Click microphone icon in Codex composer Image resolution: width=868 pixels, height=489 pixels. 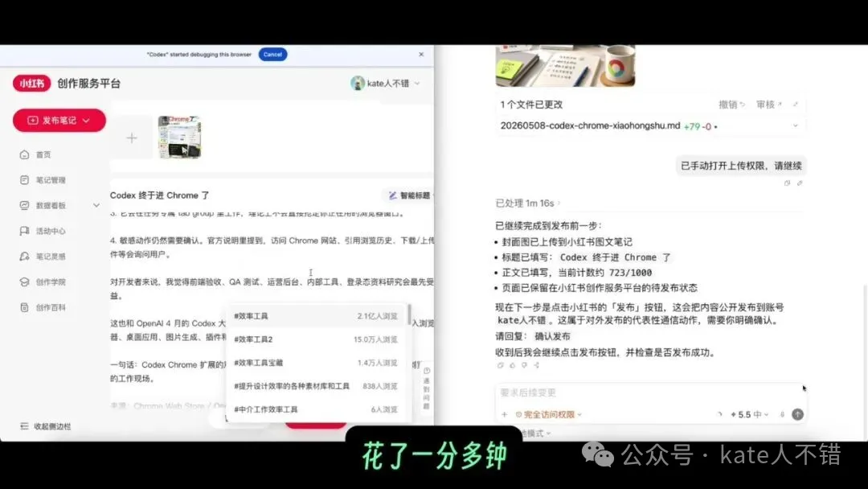782,414
